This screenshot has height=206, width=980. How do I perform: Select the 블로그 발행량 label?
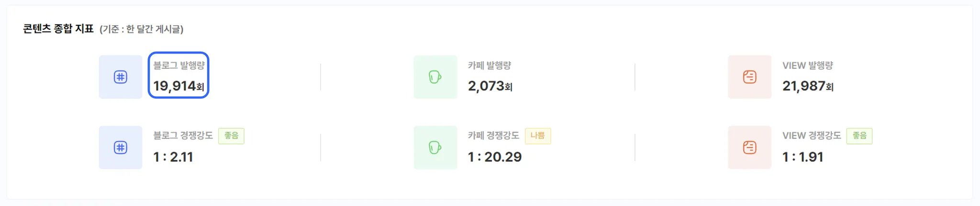179,65
